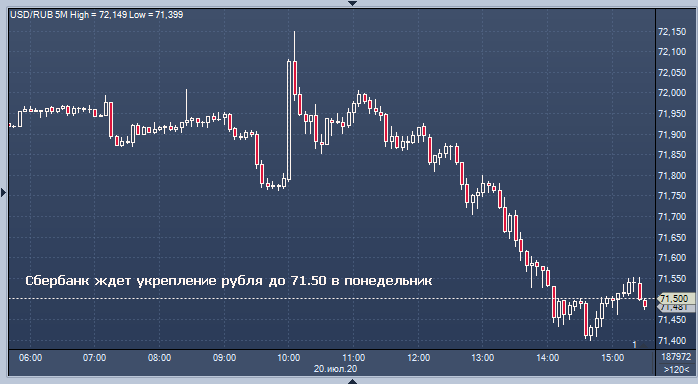Click the left edge right-pointing arrow
Viewport: 698px width, 384px height.
(x=4, y=193)
